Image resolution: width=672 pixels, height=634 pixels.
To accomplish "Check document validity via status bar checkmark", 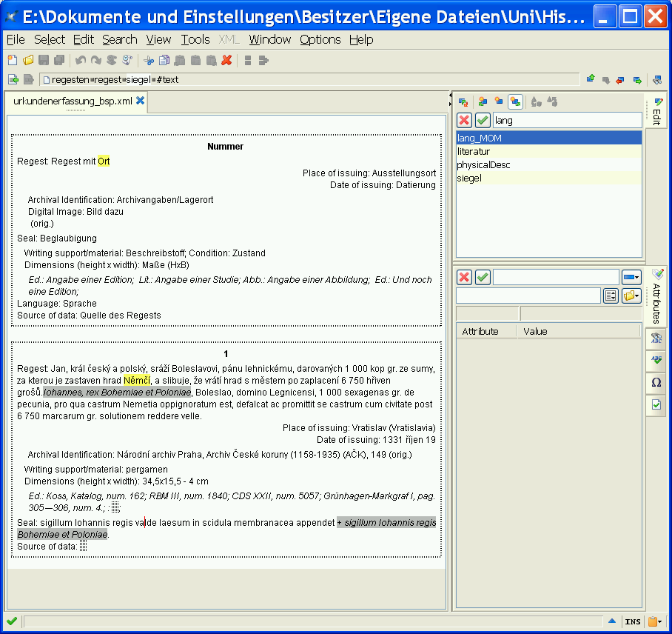I will click(x=12, y=621).
